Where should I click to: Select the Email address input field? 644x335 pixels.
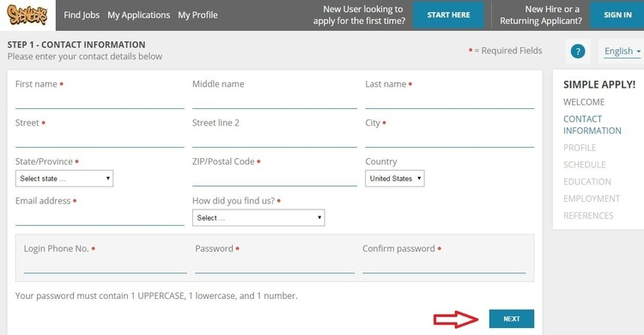(x=100, y=217)
